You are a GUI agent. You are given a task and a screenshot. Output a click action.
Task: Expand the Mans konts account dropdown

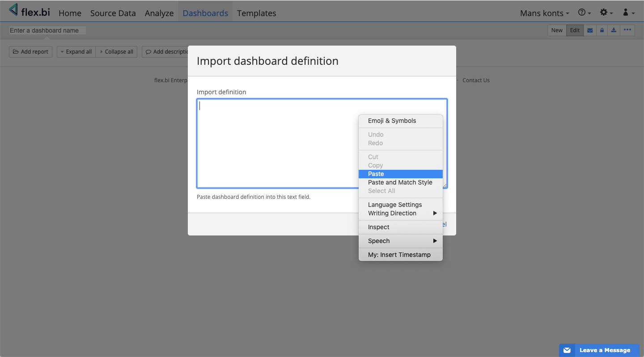544,13
